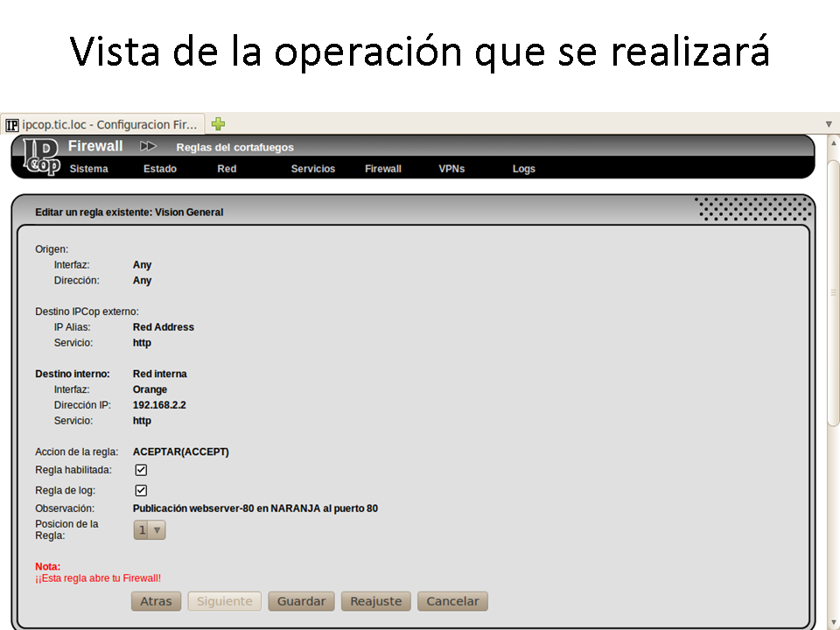Click the double arrow icon beside Firewall
Image resolution: width=840 pixels, height=630 pixels.
tap(149, 146)
